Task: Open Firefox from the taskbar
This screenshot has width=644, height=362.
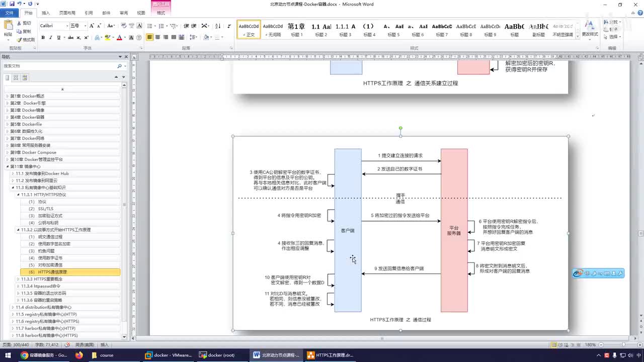Action: point(78,355)
